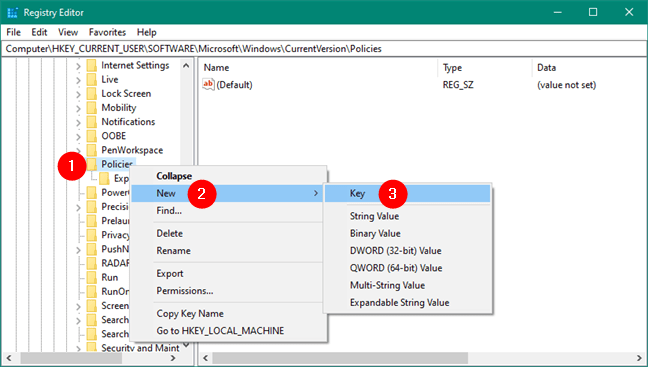Select the Lock Screen tree item label

(126, 93)
